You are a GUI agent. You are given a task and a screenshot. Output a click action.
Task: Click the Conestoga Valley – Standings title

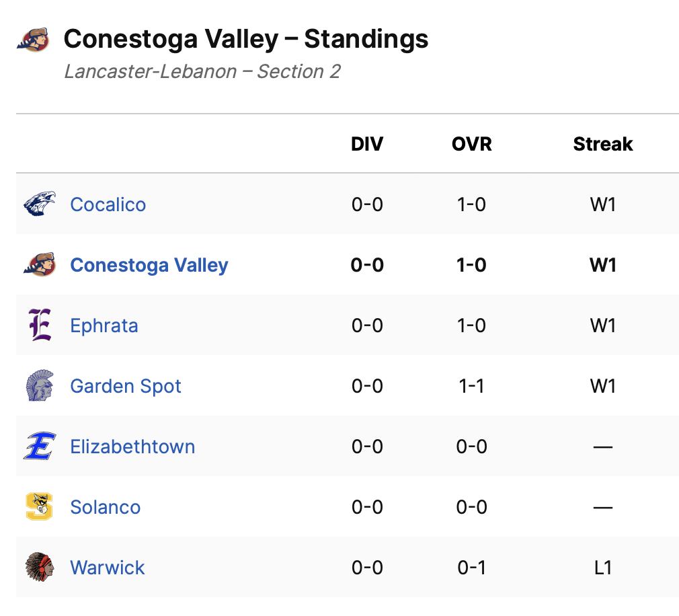(246, 39)
